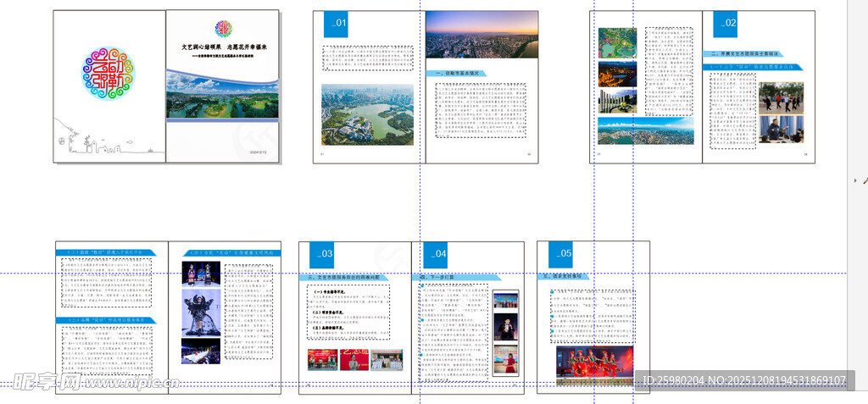Select the skyline line drawing on the back cover
868x404 pixels.
[x=109, y=136]
